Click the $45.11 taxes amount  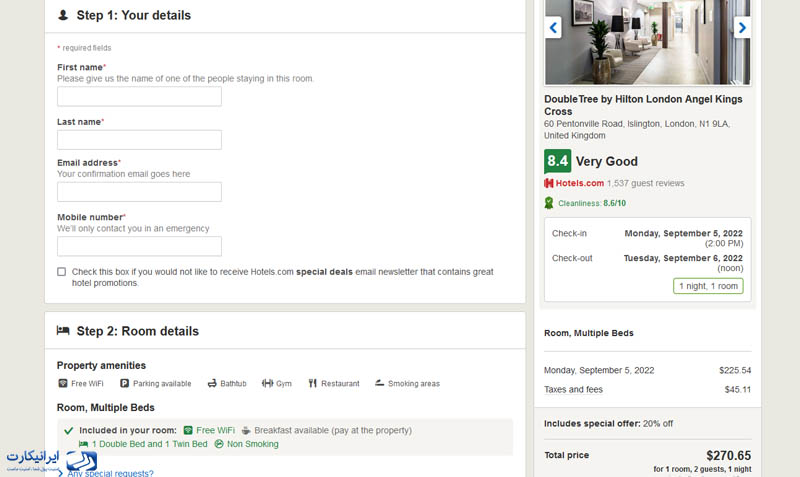click(x=738, y=390)
